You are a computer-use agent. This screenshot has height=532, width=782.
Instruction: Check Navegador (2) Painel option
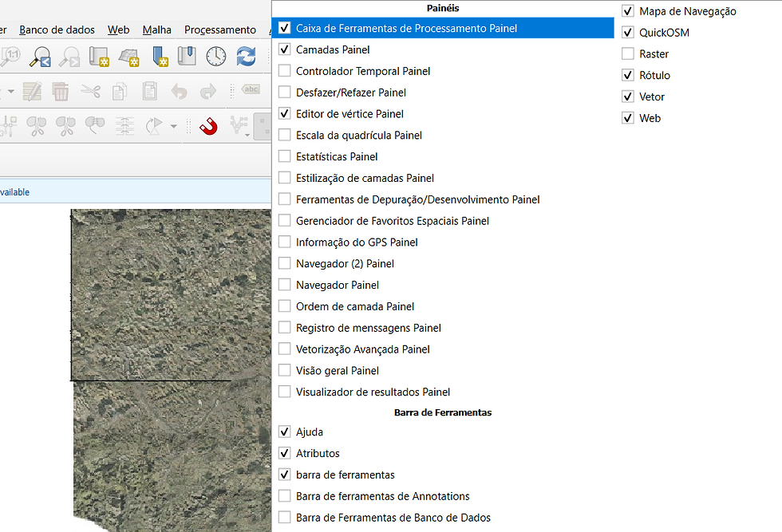[x=284, y=263]
